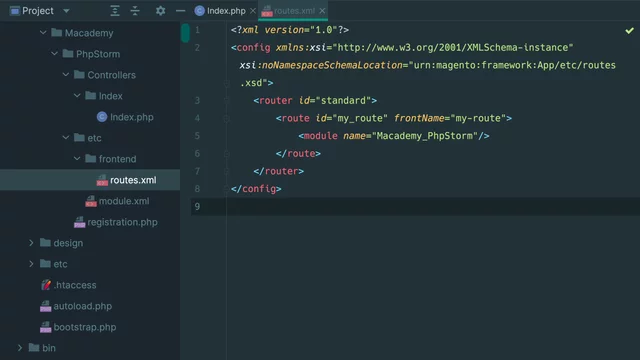This screenshot has height=360, width=640.
Task: Collapse the Macademy folder
Action: click(x=43, y=32)
